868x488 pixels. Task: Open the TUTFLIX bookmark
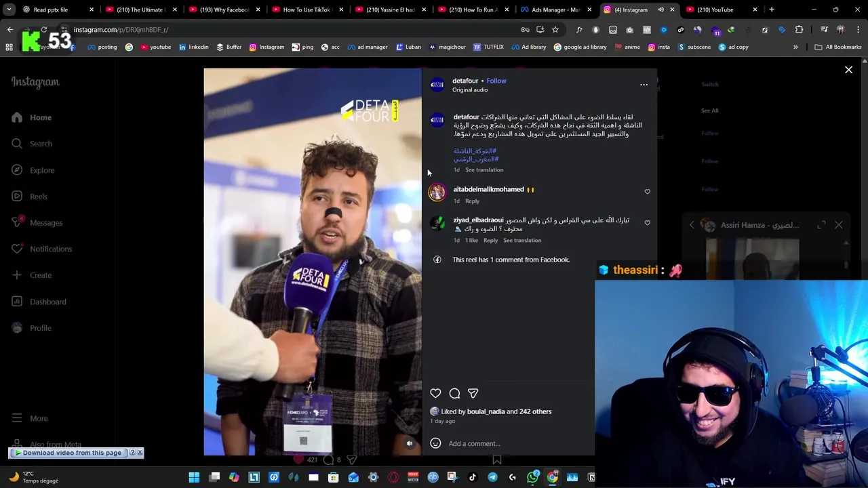pyautogui.click(x=488, y=47)
